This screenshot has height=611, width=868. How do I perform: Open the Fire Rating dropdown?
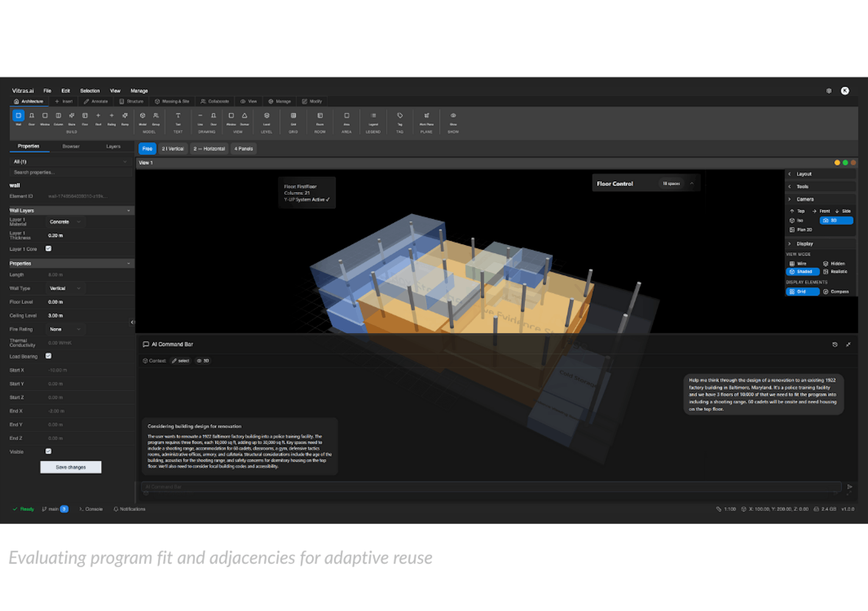point(65,329)
